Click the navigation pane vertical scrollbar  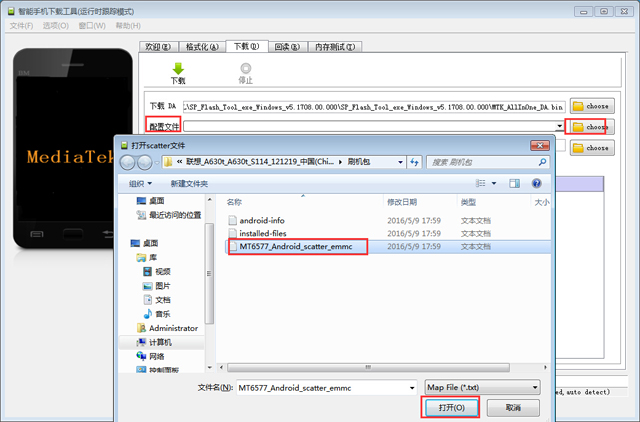(x=209, y=273)
